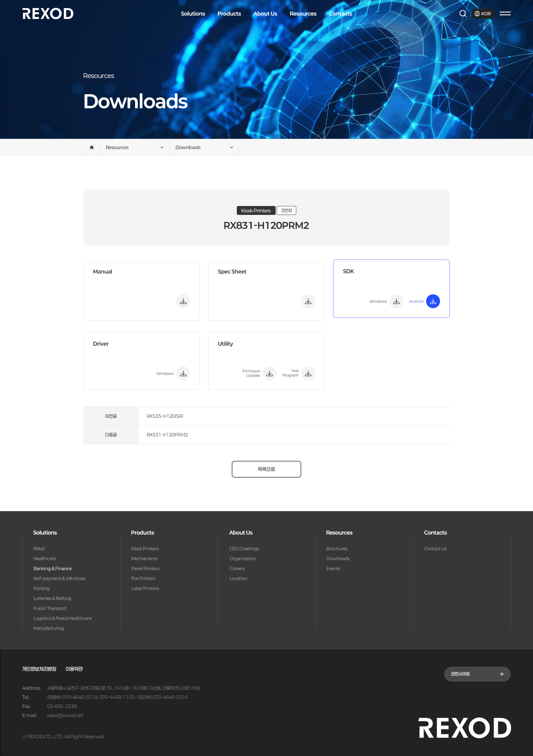The height and width of the screenshot is (756, 533).
Task: Download the Spec Sheet file
Action: tap(308, 301)
